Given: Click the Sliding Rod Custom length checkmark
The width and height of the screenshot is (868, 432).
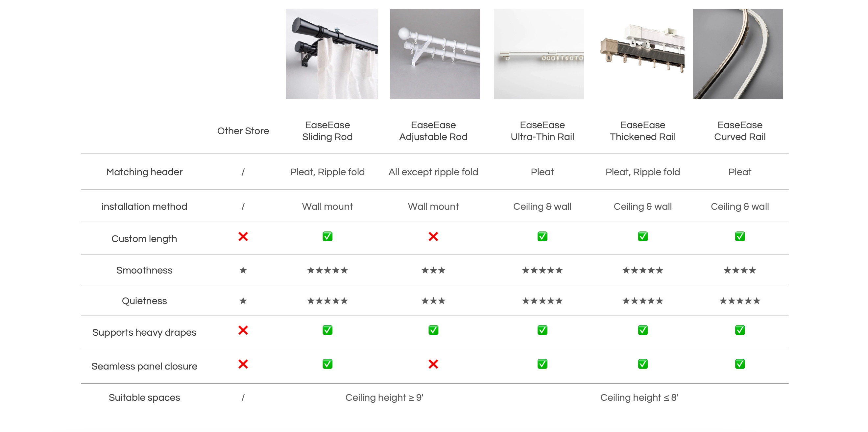Looking at the screenshot, I should [x=327, y=237].
